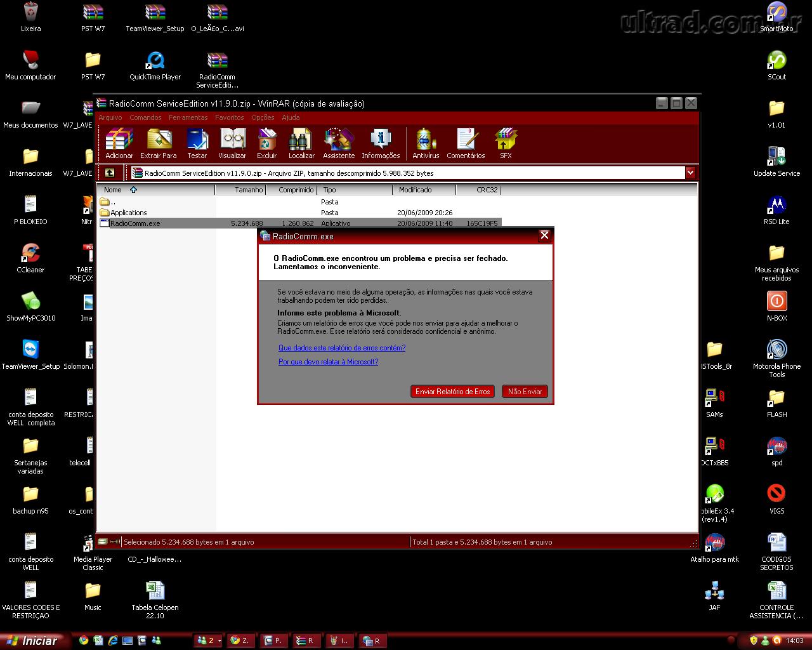Select the N-BOX desktop icon

[776, 307]
